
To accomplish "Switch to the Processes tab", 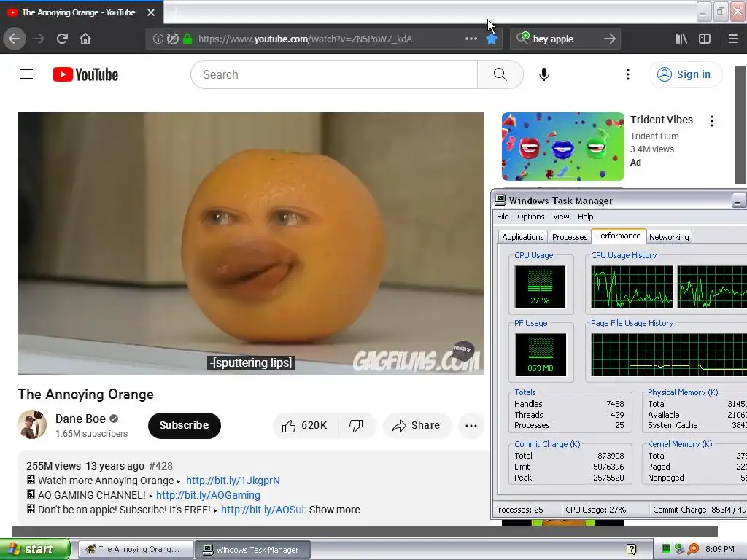I will pos(570,237).
